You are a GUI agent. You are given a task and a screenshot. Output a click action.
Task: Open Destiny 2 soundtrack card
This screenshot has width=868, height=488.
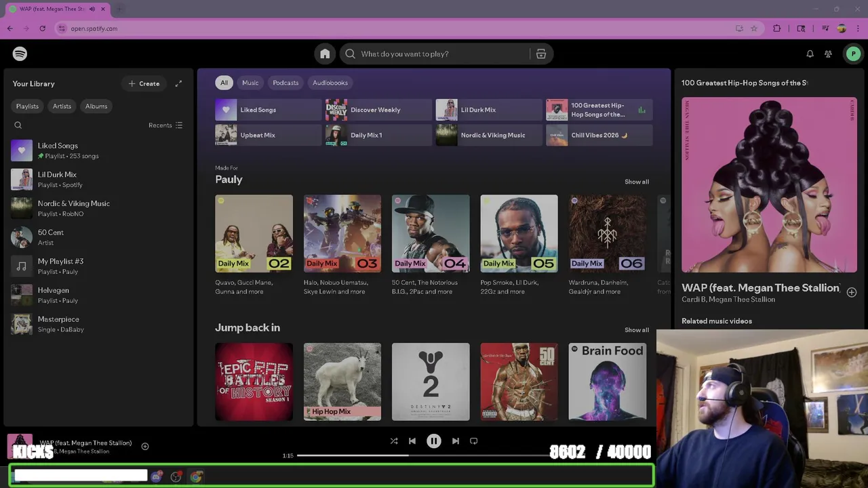pyautogui.click(x=431, y=382)
